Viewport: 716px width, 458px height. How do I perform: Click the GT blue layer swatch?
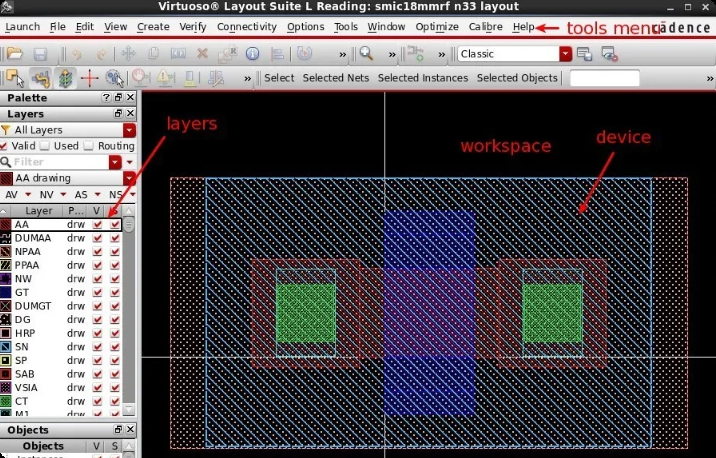coord(5,292)
